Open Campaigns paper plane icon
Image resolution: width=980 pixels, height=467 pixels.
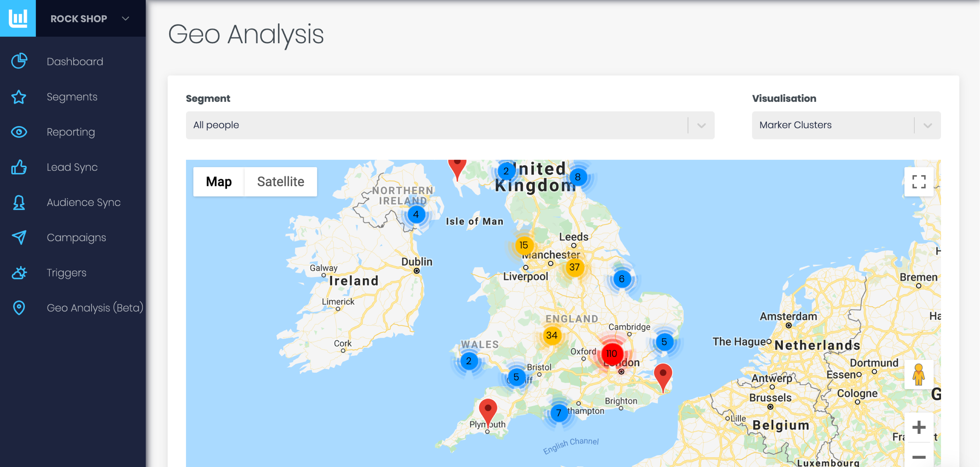click(x=19, y=238)
